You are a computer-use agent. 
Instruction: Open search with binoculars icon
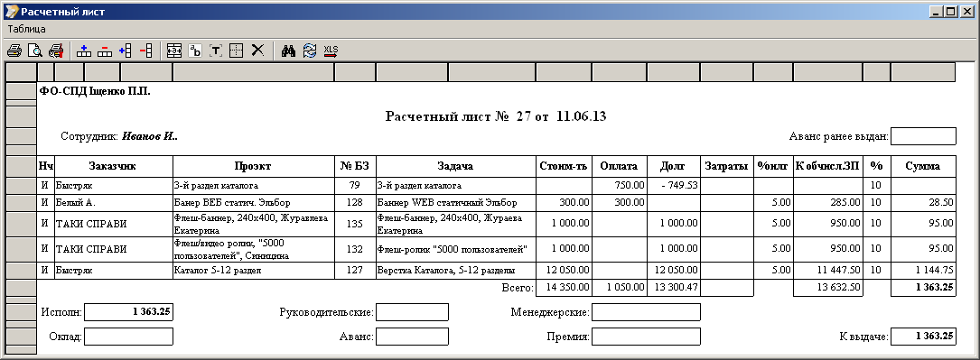(x=288, y=51)
